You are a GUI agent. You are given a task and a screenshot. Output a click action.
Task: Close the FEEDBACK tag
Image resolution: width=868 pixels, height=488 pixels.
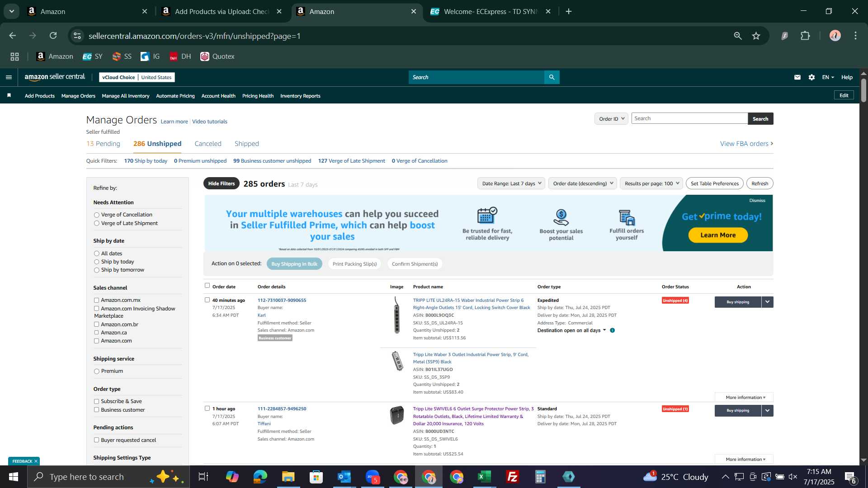point(36,461)
